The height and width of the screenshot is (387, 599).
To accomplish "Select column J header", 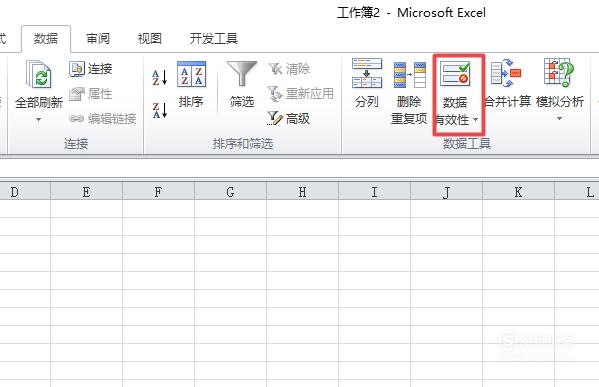I will (x=446, y=192).
